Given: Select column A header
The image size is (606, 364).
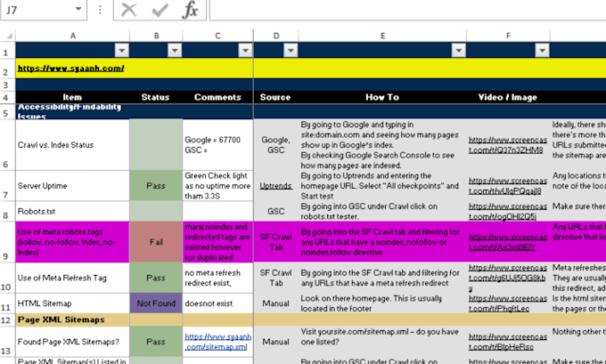Looking at the screenshot, I should [x=73, y=36].
